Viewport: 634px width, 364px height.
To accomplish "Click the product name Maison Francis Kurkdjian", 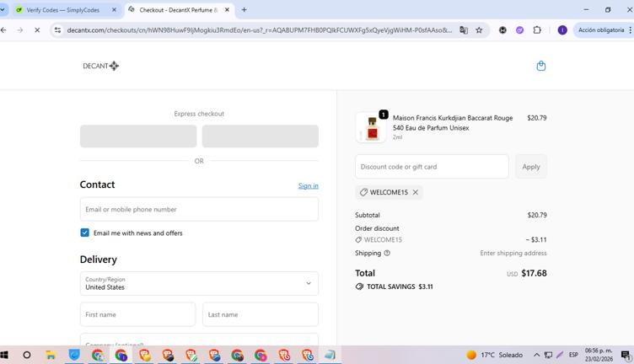I will coord(453,123).
